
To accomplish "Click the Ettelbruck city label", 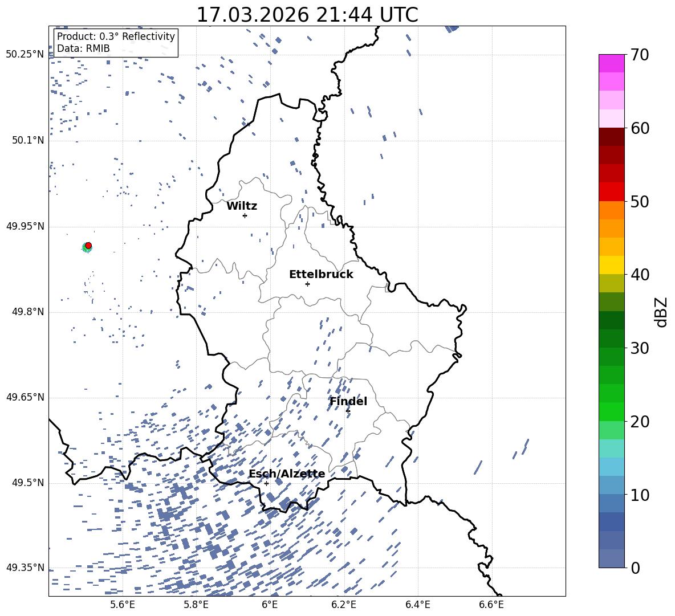I will tap(321, 275).
